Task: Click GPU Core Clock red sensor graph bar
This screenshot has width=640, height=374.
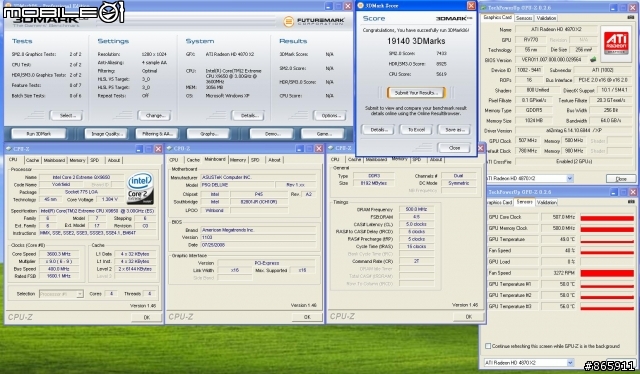Action: (607, 218)
